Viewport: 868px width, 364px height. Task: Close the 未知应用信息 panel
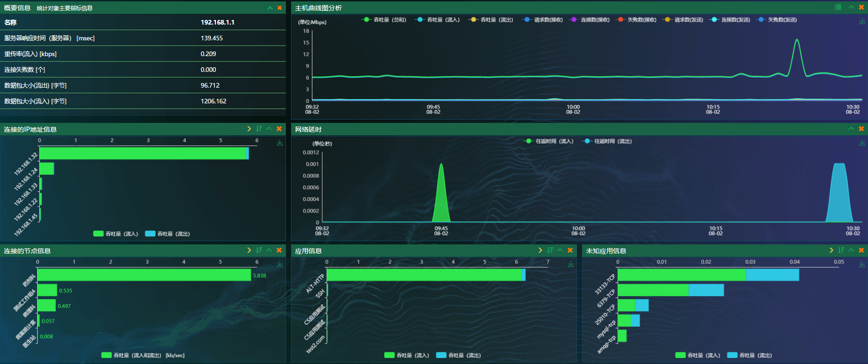tap(862, 250)
